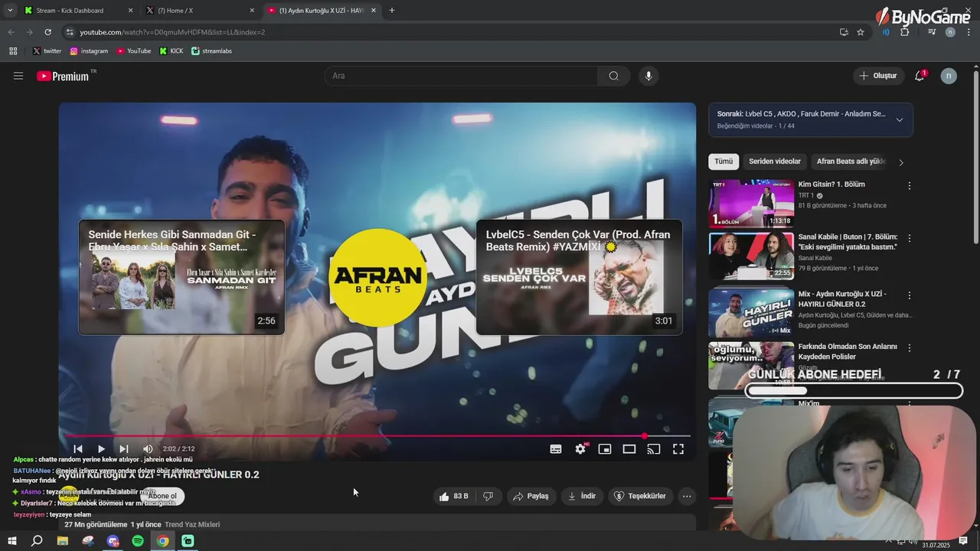Select the Tümü filter chip
The width and height of the screenshot is (980, 551).
coord(724,161)
